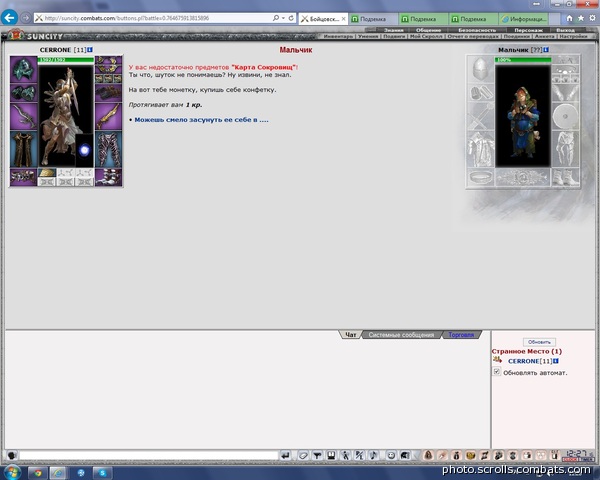Click private-message icon beside CERRONE in room list

pyautogui.click(x=497, y=360)
